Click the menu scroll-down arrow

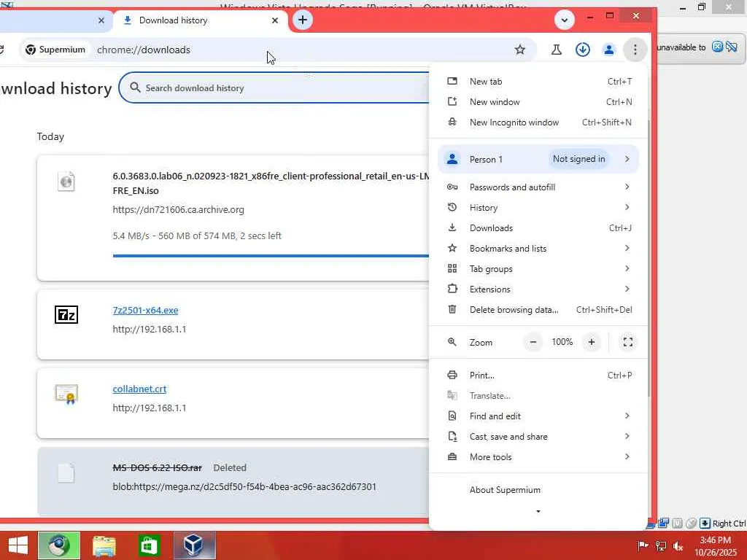538,511
